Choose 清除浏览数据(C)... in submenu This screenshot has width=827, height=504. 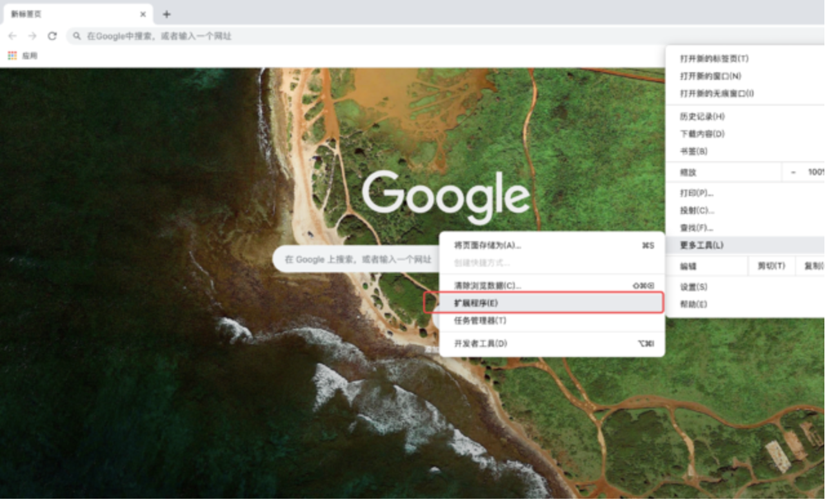pyautogui.click(x=552, y=286)
